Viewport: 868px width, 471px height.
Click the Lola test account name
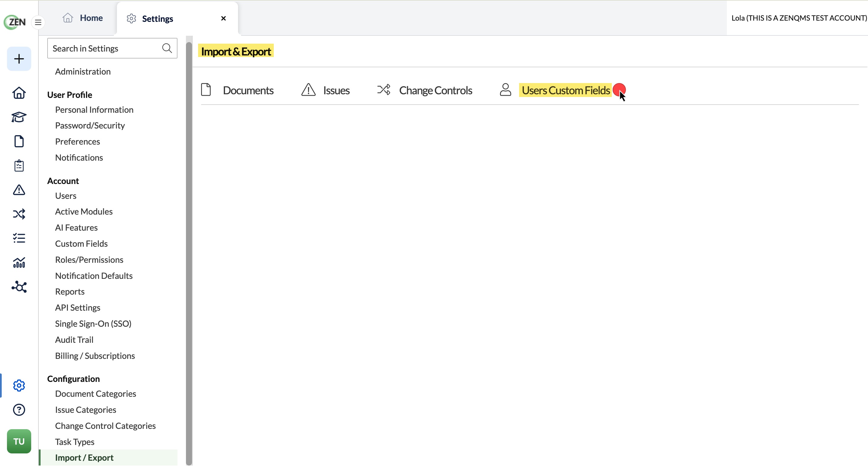tap(799, 18)
